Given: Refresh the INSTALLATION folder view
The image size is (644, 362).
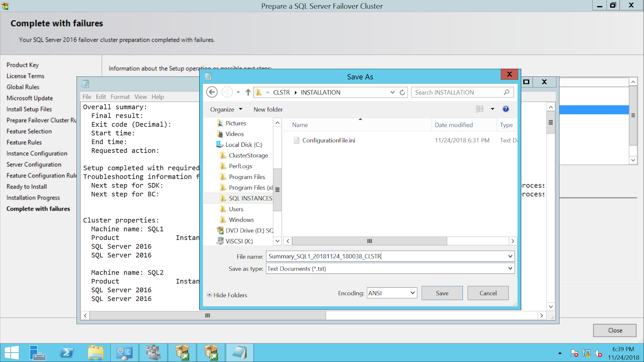Looking at the screenshot, I should click(402, 92).
